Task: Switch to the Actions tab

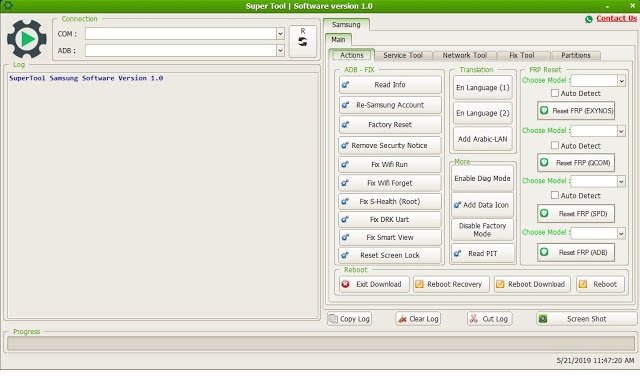Action: (351, 55)
